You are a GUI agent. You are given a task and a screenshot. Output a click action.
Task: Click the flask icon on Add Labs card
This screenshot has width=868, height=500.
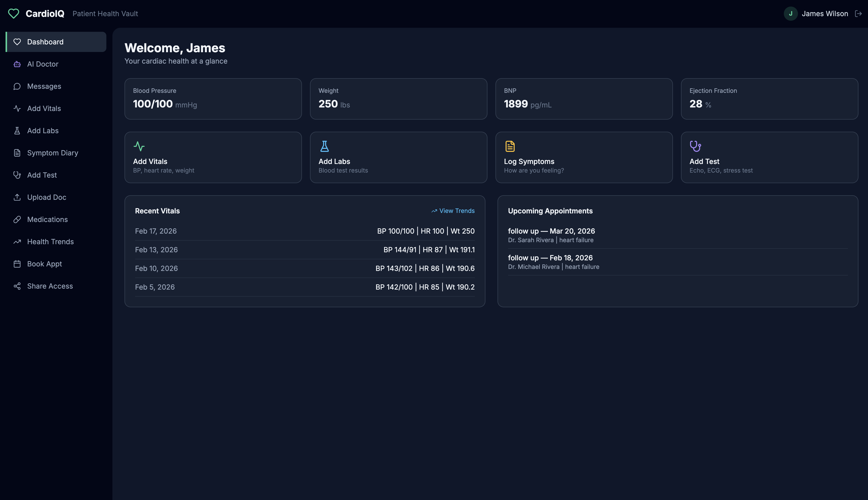[324, 146]
